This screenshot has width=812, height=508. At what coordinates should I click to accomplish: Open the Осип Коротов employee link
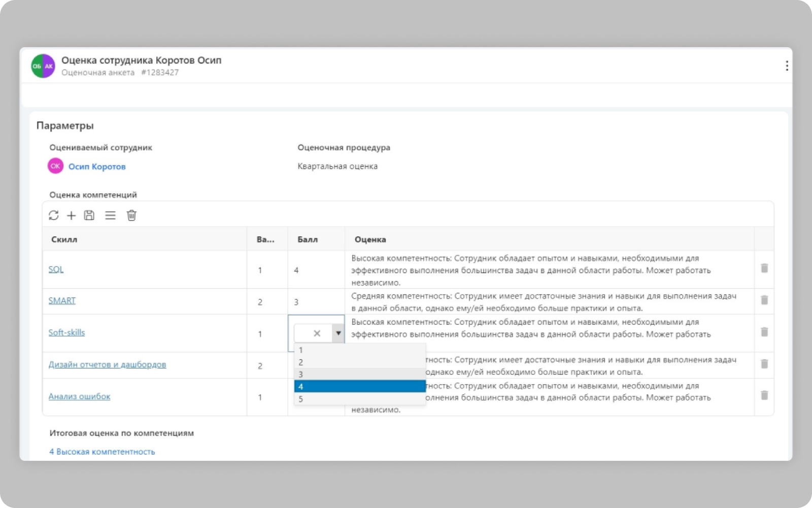[97, 167]
